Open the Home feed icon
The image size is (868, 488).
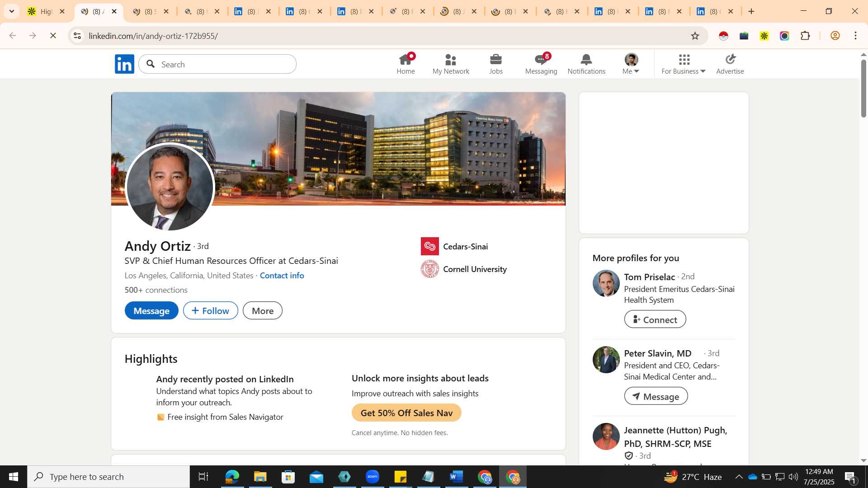coord(406,64)
